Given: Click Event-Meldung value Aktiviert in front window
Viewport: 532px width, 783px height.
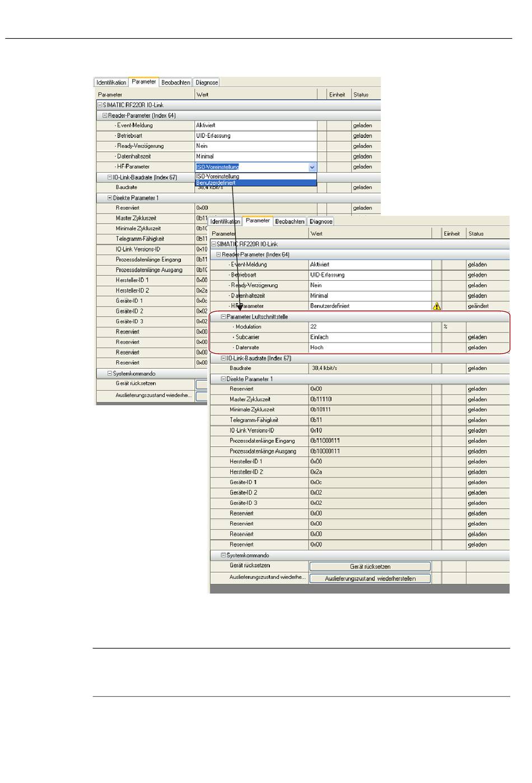Looking at the screenshot, I should coord(370,265).
